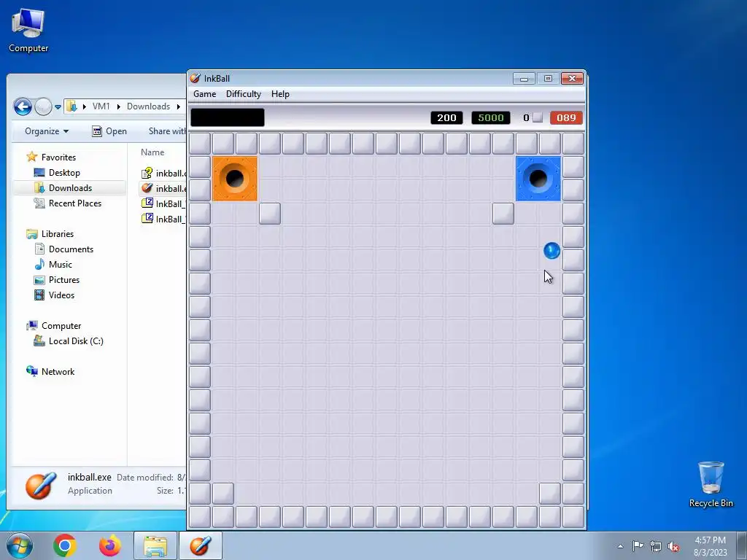Expand the arrow after VM1 in address bar

pyautogui.click(x=119, y=106)
